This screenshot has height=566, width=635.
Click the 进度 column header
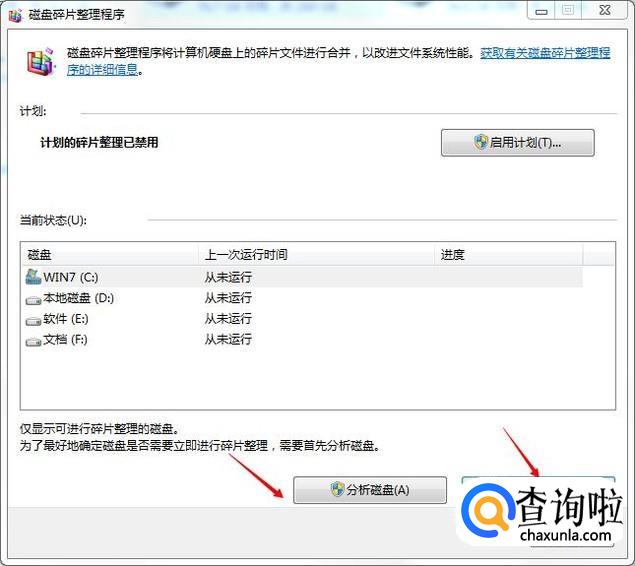click(509, 254)
